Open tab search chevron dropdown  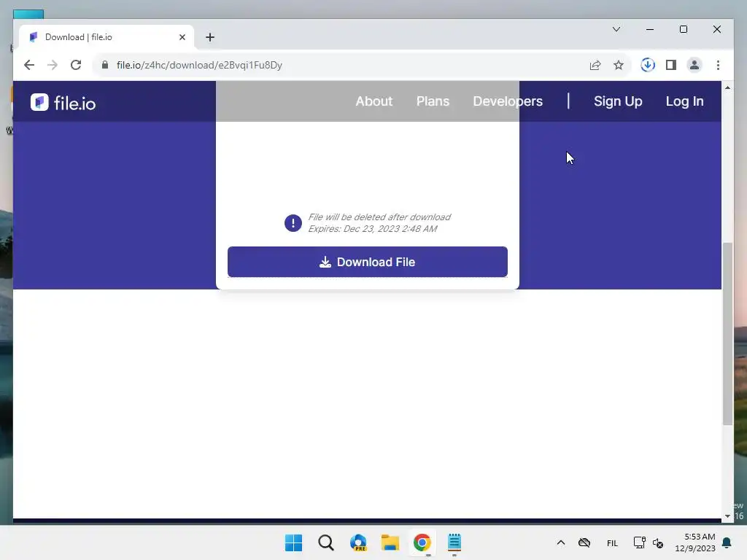click(616, 29)
